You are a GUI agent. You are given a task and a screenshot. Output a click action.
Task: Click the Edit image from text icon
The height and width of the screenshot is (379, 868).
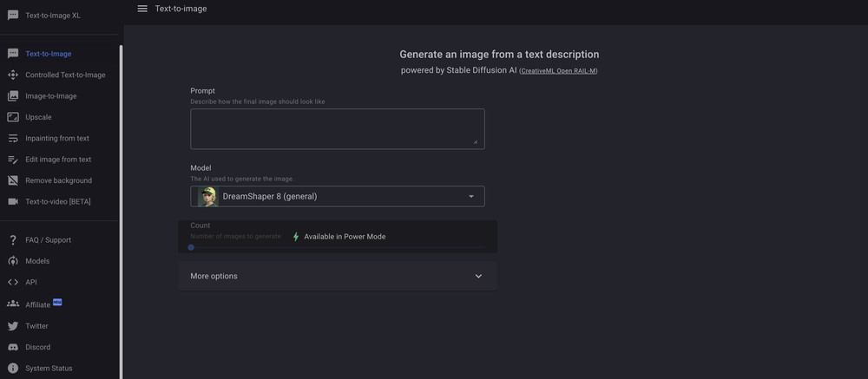(x=13, y=160)
